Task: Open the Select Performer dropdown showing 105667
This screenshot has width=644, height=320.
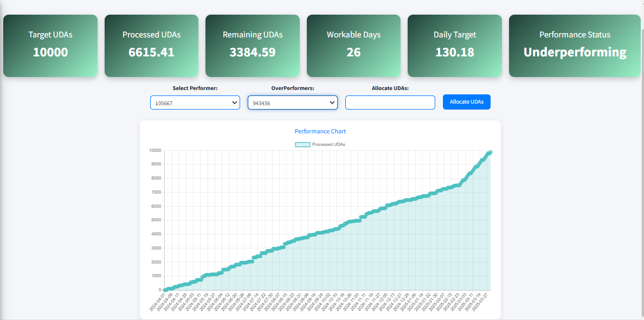Action: (195, 103)
